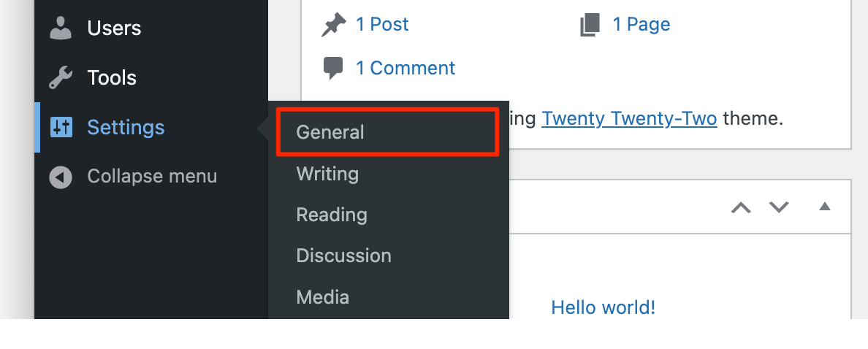Click the Collapse menu arrow icon

[x=61, y=177]
